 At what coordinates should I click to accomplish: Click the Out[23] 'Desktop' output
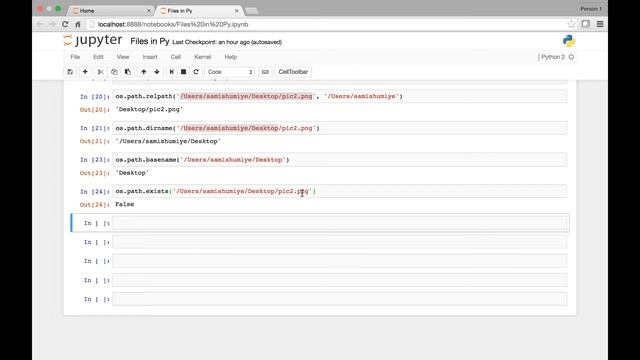[x=132, y=173]
